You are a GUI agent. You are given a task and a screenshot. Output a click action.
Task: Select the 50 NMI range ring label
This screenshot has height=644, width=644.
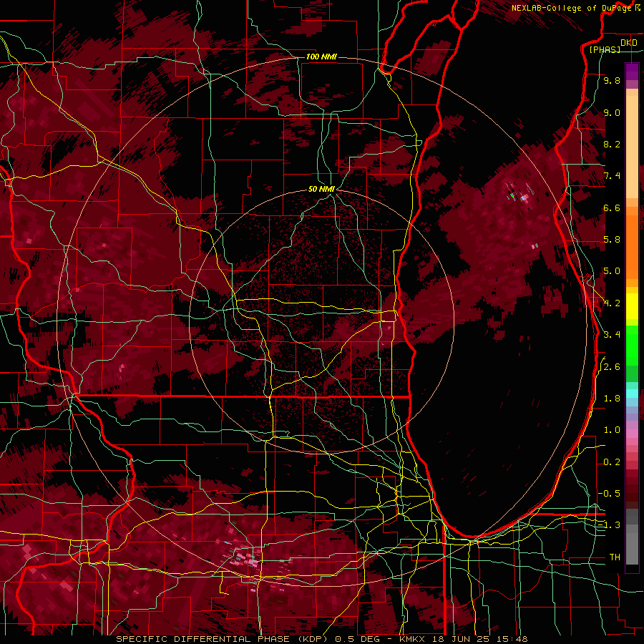321,189
